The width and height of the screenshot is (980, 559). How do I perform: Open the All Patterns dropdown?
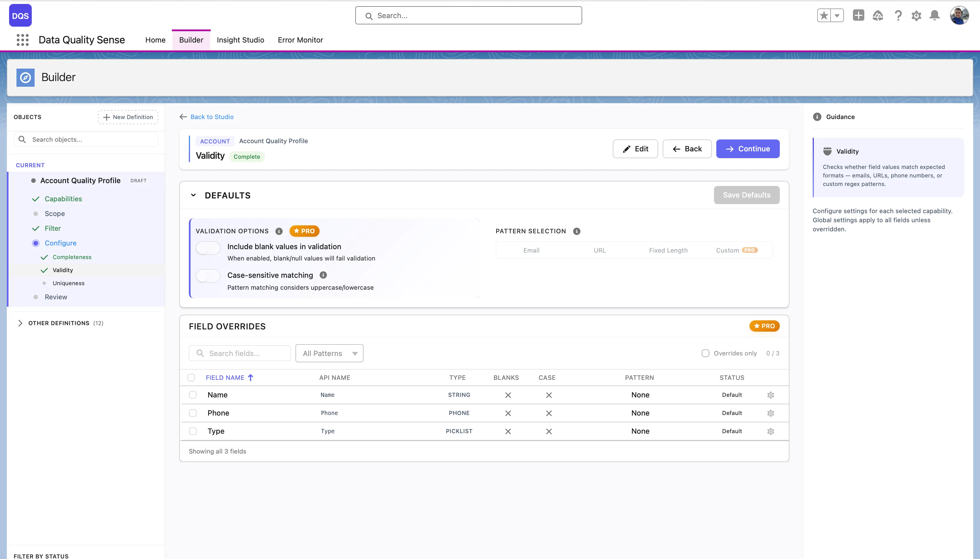pyautogui.click(x=329, y=353)
